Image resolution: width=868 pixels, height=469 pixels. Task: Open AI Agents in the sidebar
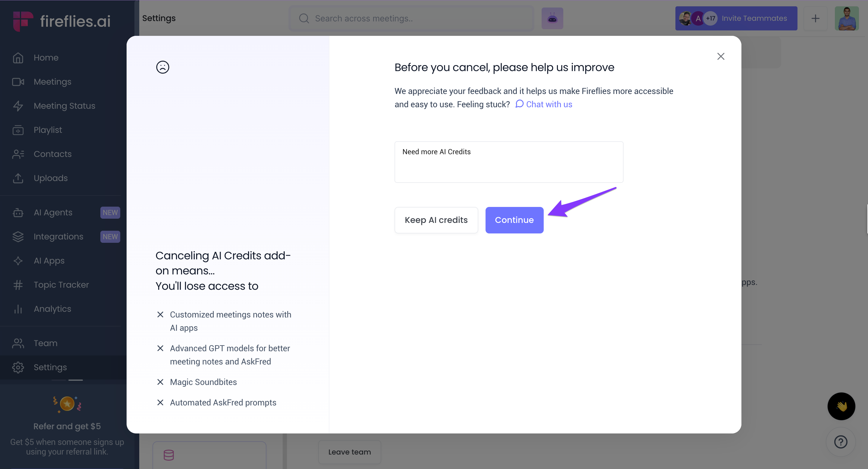[53, 212]
